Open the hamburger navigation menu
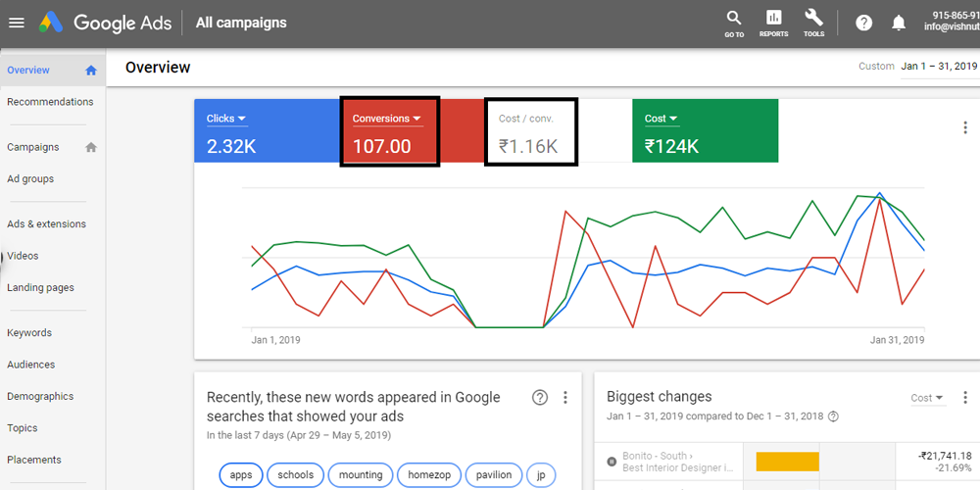The image size is (980, 490). [x=16, y=23]
